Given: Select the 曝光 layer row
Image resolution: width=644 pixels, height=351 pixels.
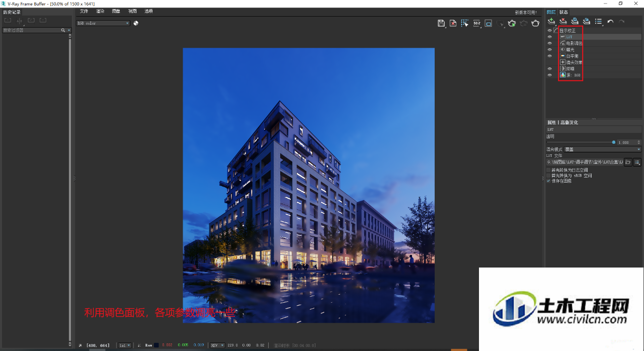Looking at the screenshot, I should point(594,49).
